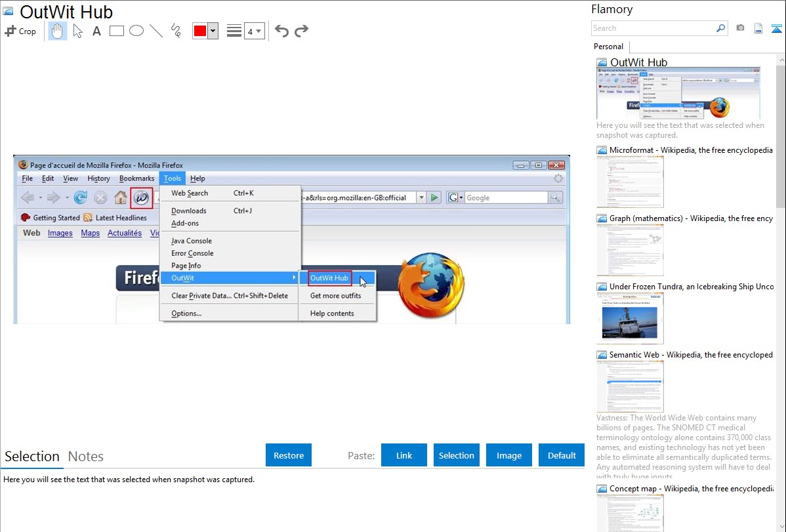Click Tools menu in the Firefox screenshot
Image resolution: width=786 pixels, height=532 pixels.
(x=173, y=178)
